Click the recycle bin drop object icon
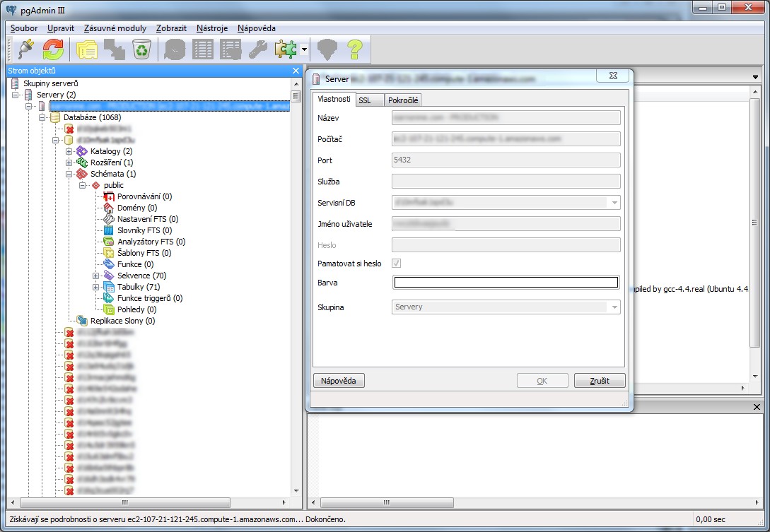This screenshot has height=532, width=770. [142, 49]
